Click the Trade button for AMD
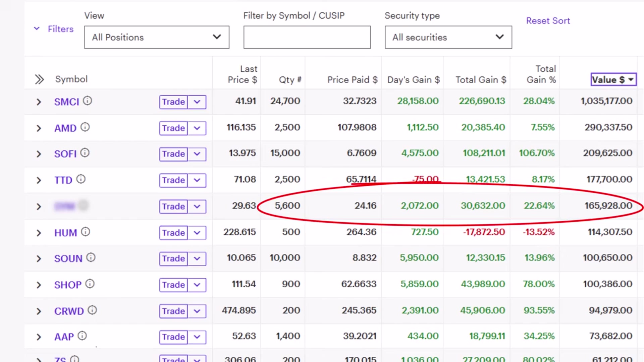Screen dimensions: 644x362 click(x=173, y=128)
